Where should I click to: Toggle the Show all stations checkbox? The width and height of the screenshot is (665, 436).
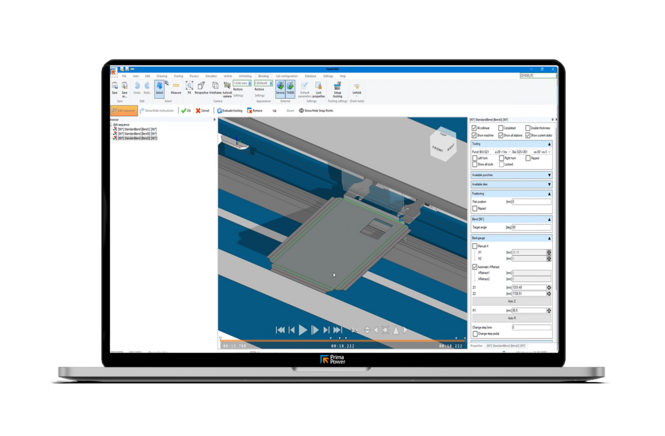(x=501, y=135)
